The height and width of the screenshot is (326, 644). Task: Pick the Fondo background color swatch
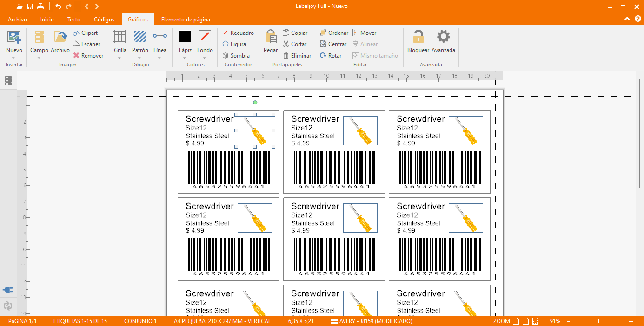[x=205, y=36]
